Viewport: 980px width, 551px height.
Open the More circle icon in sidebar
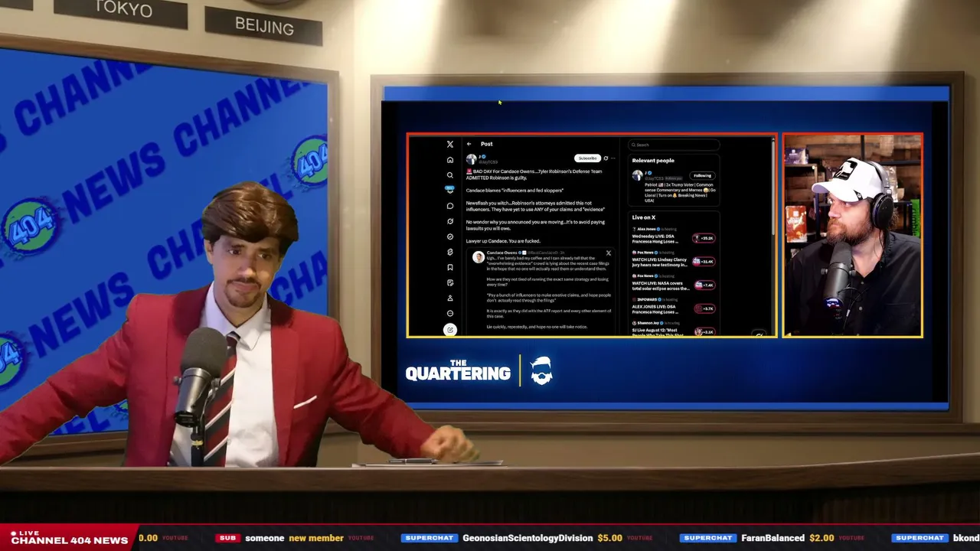pyautogui.click(x=450, y=313)
